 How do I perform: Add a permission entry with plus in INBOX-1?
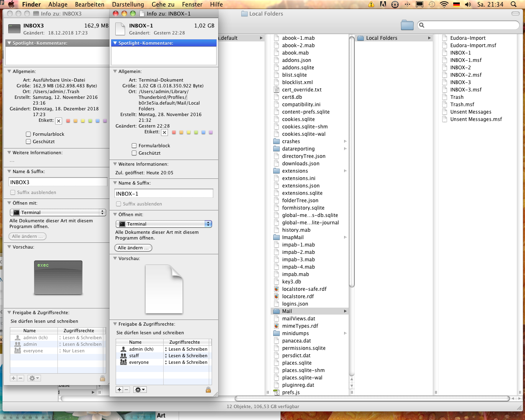click(119, 390)
